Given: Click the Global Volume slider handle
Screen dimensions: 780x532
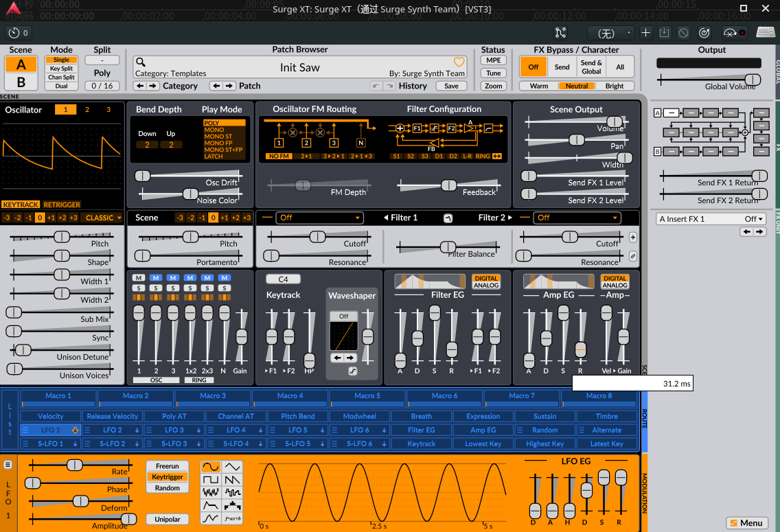Looking at the screenshot, I should (x=753, y=80).
